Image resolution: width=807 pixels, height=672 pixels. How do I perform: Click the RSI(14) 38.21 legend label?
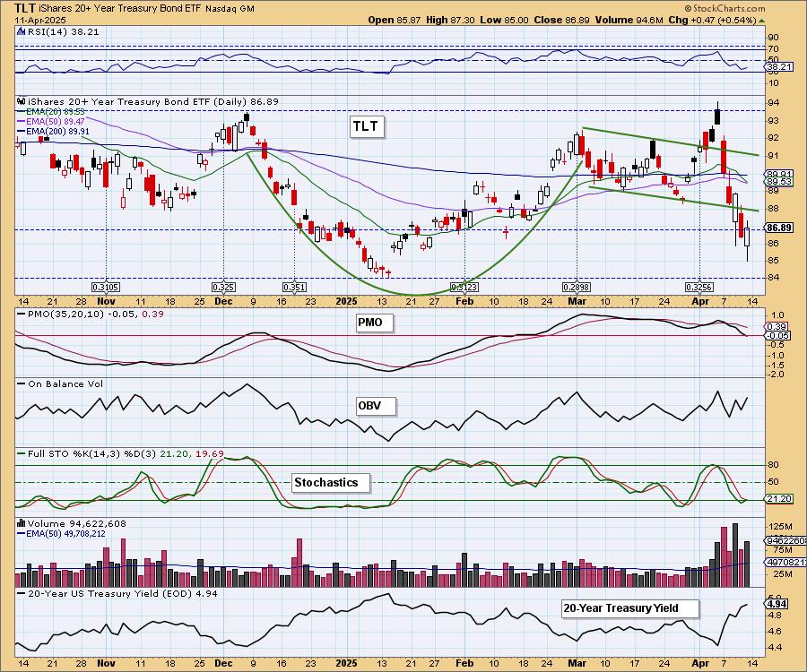pos(63,31)
